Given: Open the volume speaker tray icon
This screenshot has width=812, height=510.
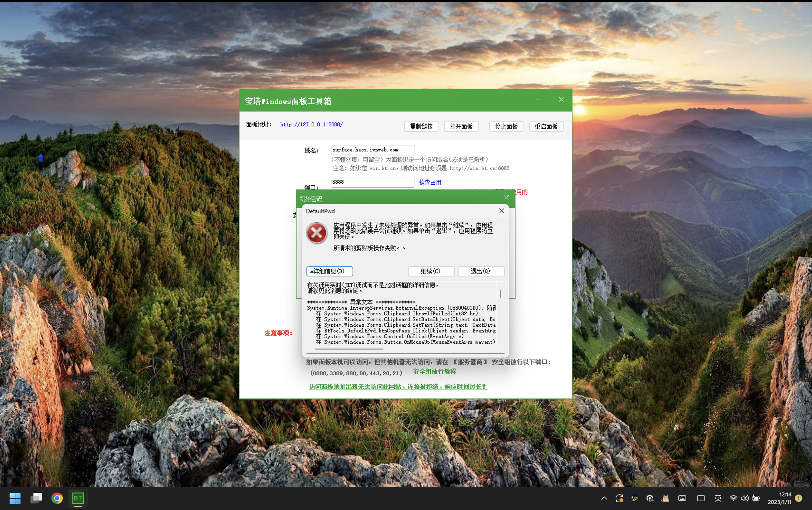Looking at the screenshot, I should pos(745,498).
